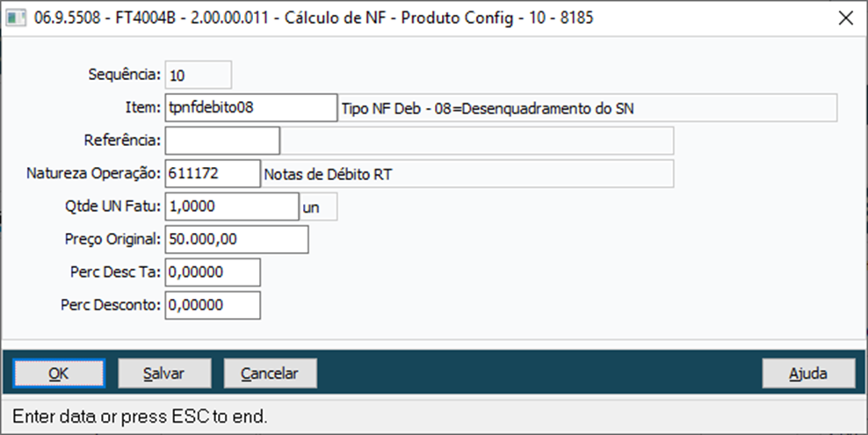Focus the Item field with tpnfdebito08
Image resolution: width=868 pixels, height=435 pixels.
[x=250, y=108]
